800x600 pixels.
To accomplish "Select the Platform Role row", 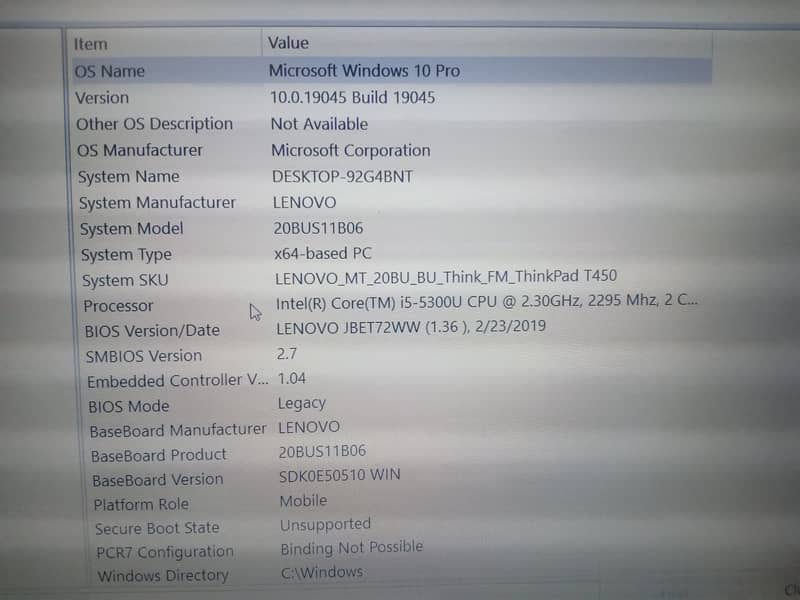I will coord(141,505).
